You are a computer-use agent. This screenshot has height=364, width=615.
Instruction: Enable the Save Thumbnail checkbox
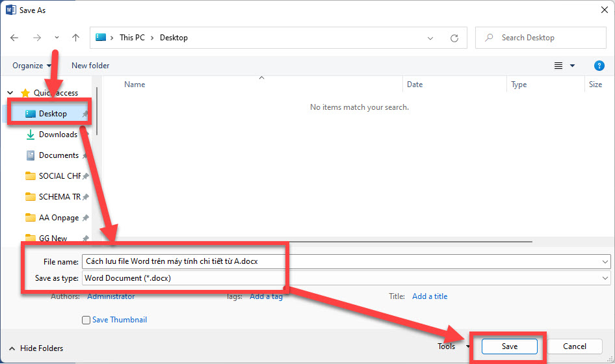[86, 320]
